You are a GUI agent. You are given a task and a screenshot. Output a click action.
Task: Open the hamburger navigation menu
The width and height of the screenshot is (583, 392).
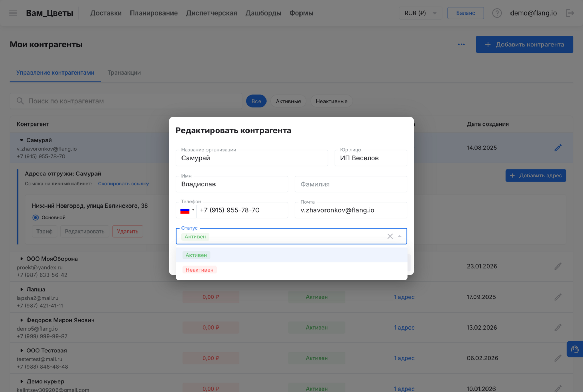pyautogui.click(x=13, y=13)
